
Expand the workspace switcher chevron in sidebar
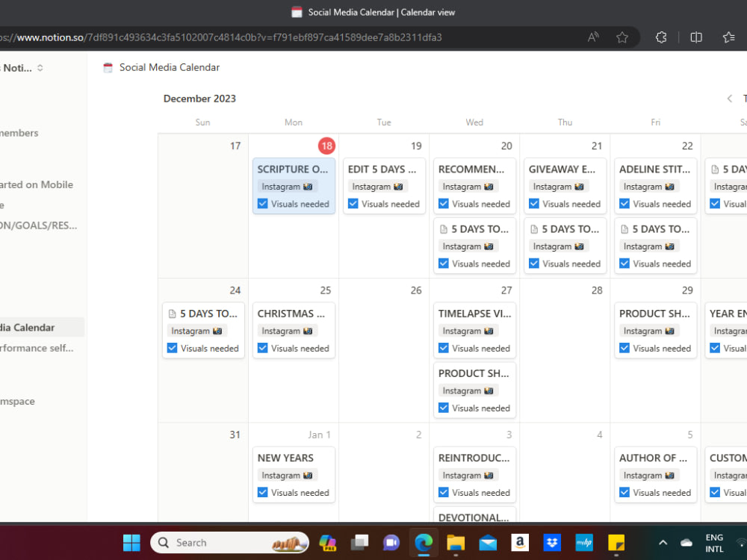40,68
